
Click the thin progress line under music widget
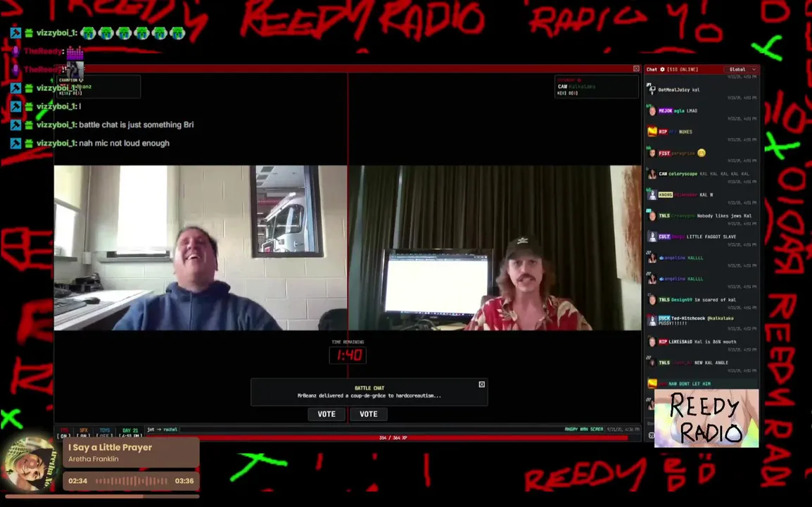point(102,496)
